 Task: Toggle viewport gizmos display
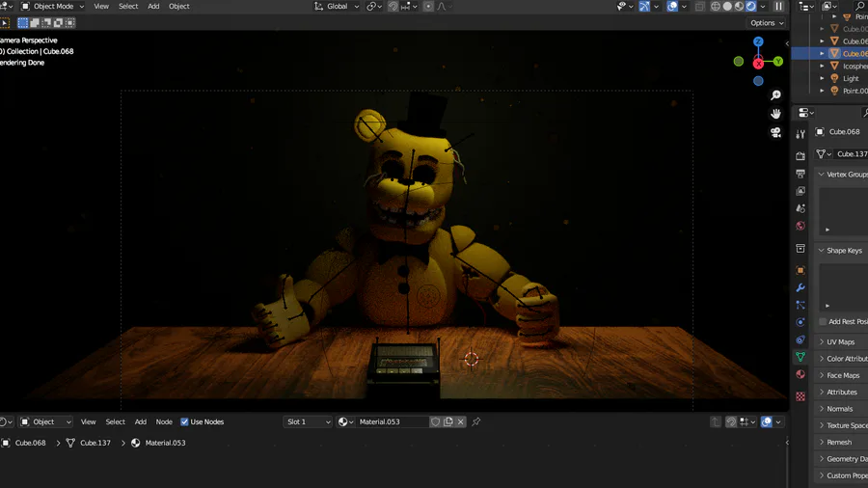pos(644,6)
